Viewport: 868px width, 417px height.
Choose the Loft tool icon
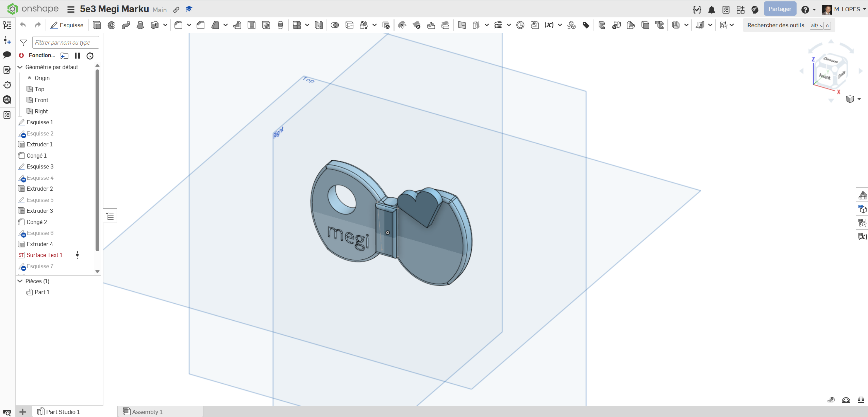[x=140, y=25]
